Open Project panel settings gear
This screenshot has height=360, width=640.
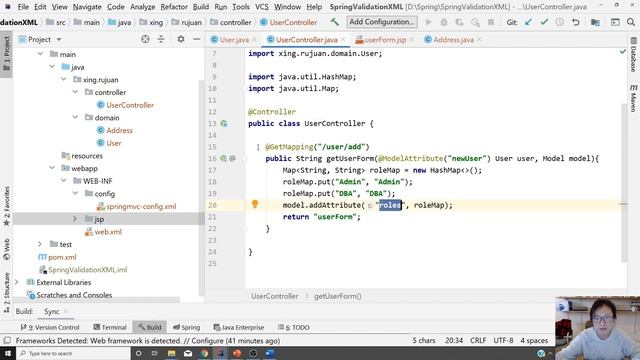[181, 39]
